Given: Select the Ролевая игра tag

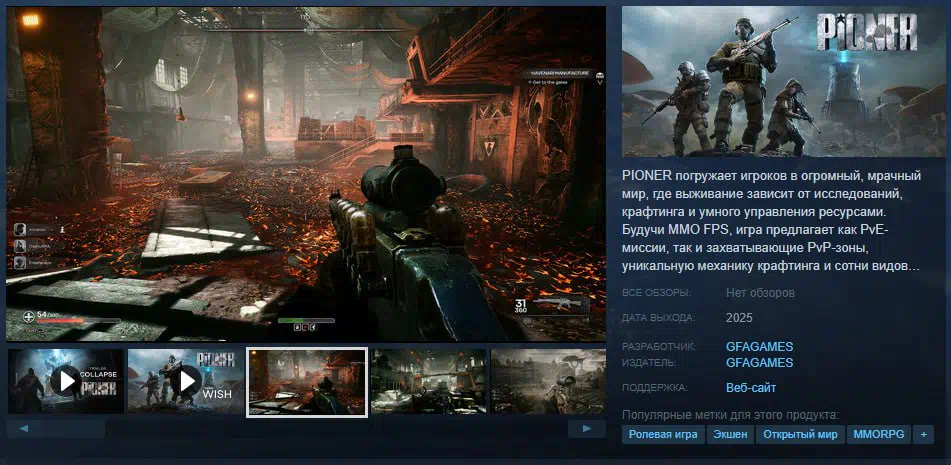Looking at the screenshot, I should (x=664, y=435).
